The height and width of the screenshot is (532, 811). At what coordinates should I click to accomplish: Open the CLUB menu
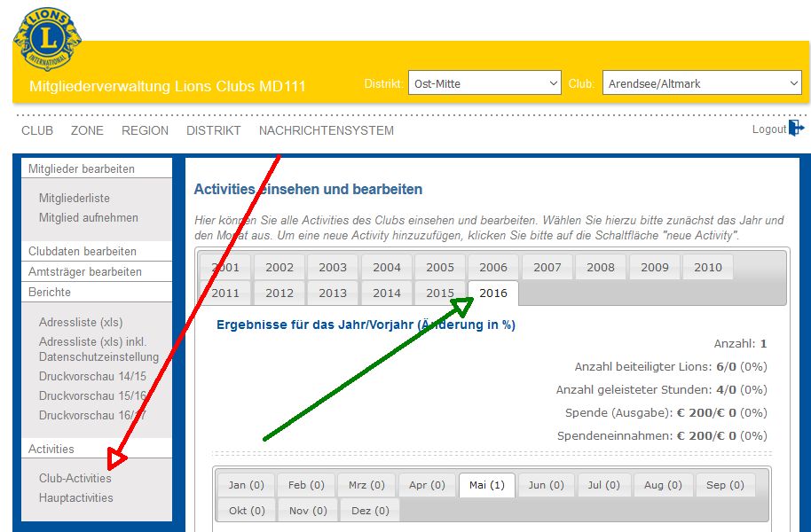click(x=37, y=130)
